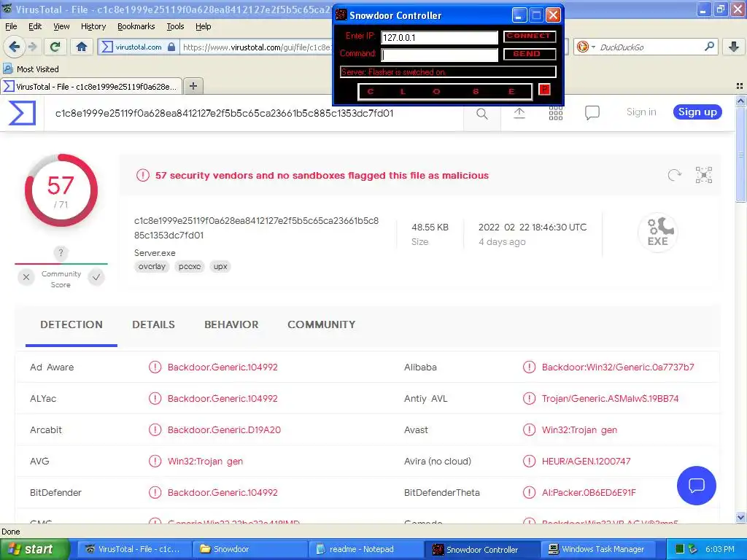Open the History menu
The image size is (747, 560).
point(93,26)
